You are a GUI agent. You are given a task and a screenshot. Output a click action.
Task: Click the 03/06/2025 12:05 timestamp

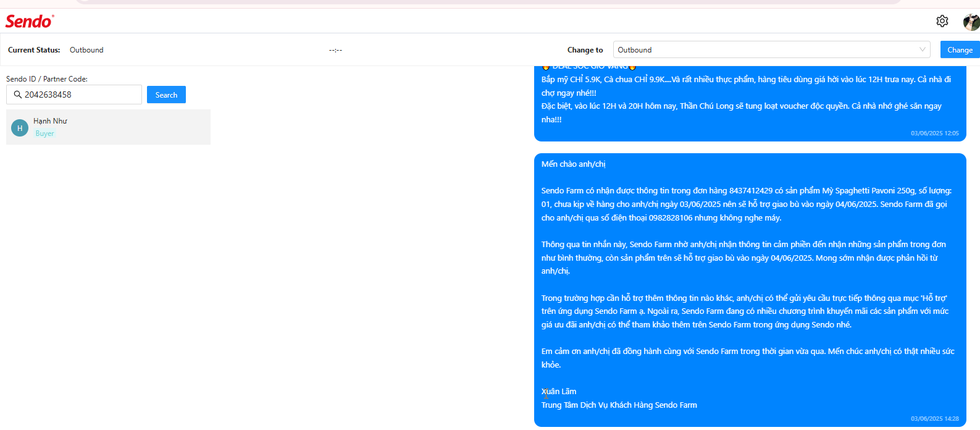pos(935,133)
